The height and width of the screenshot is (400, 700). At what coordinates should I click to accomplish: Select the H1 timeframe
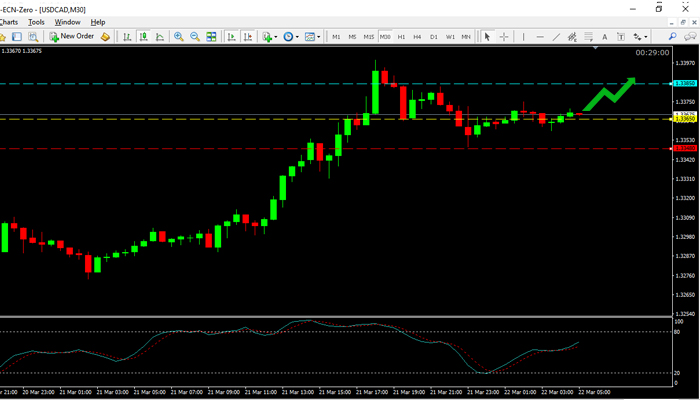click(401, 37)
